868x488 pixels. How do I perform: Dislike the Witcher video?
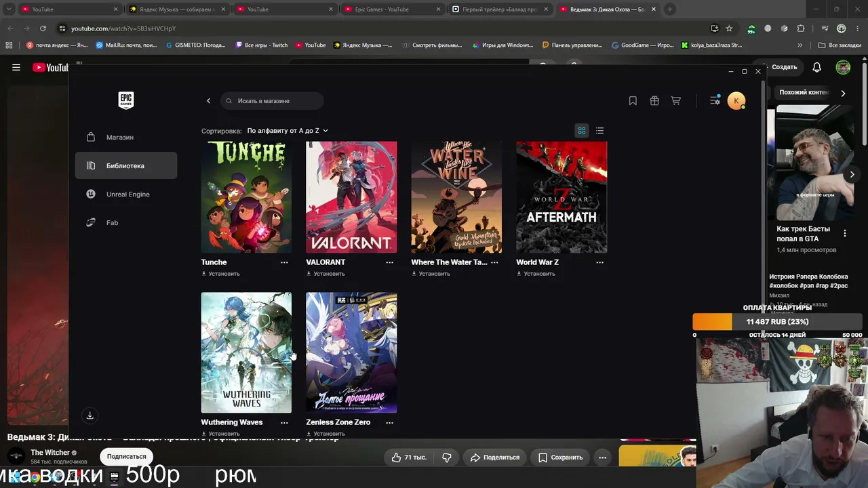(447, 457)
